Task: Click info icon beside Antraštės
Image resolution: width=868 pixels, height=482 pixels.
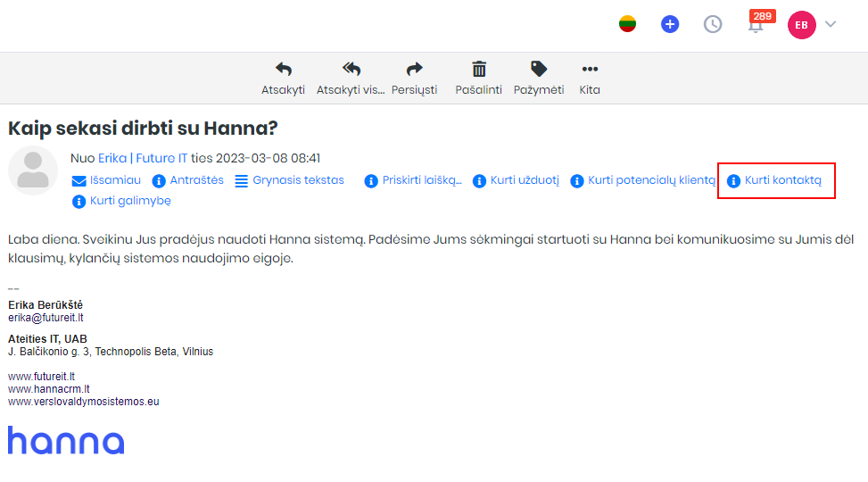Action: tap(159, 181)
